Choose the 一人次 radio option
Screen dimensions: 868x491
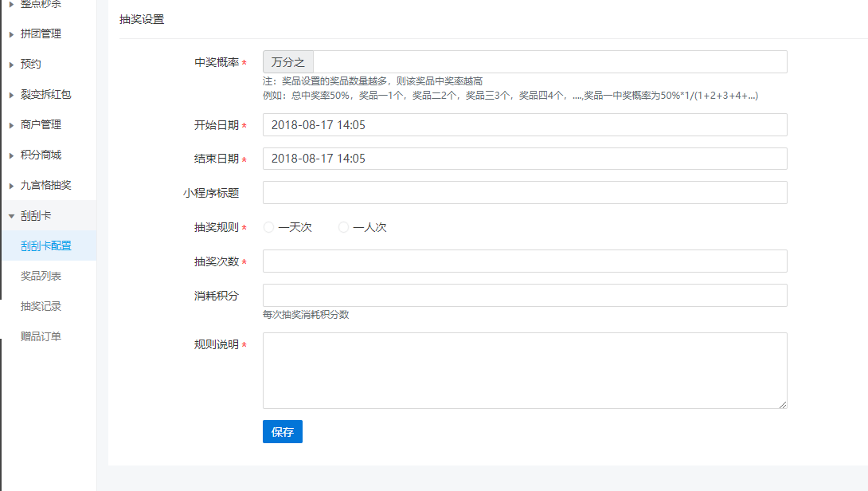point(344,227)
